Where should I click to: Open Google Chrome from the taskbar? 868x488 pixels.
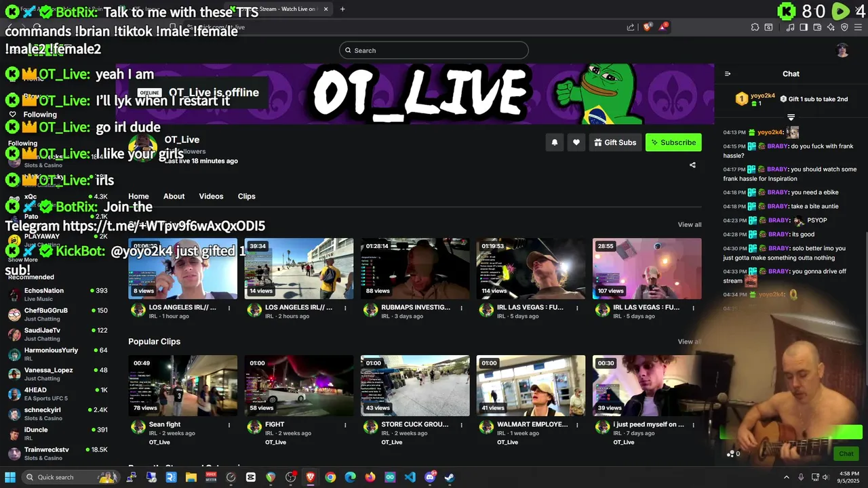330,477
